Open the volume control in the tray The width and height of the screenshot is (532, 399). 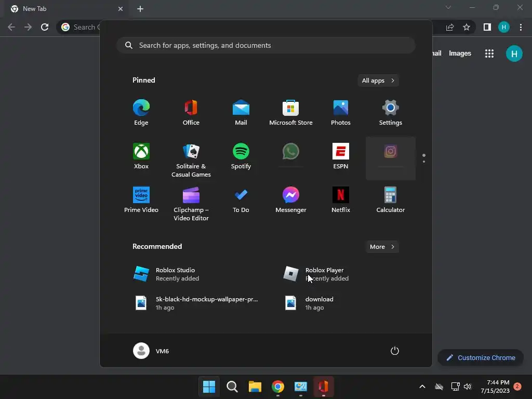point(468,387)
